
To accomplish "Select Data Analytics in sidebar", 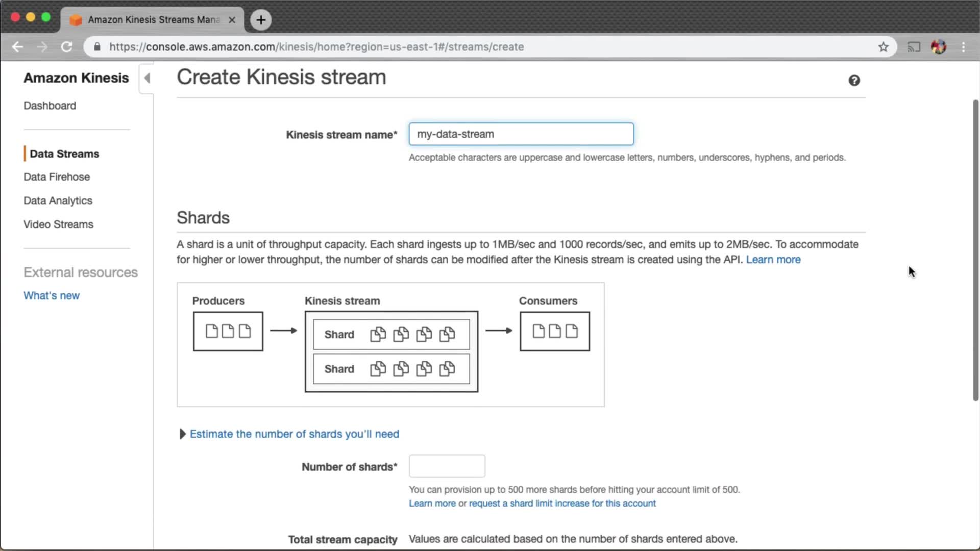I will (x=58, y=201).
